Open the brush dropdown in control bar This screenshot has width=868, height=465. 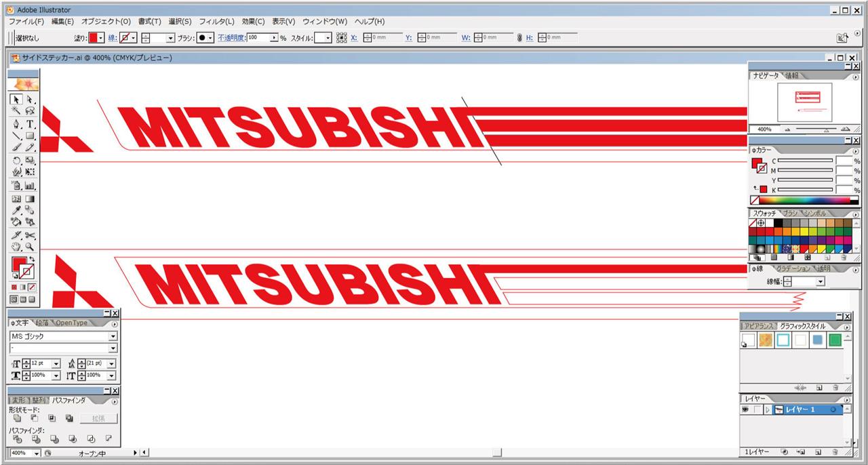[x=210, y=38]
